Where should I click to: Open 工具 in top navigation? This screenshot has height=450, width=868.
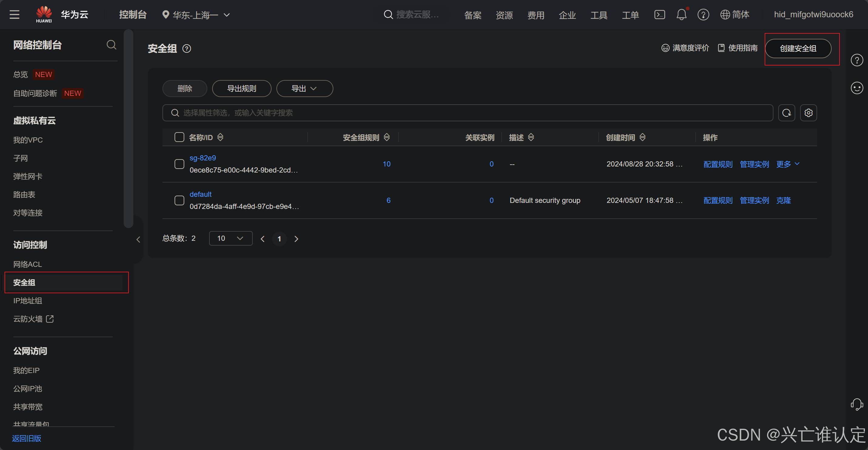[x=599, y=15]
